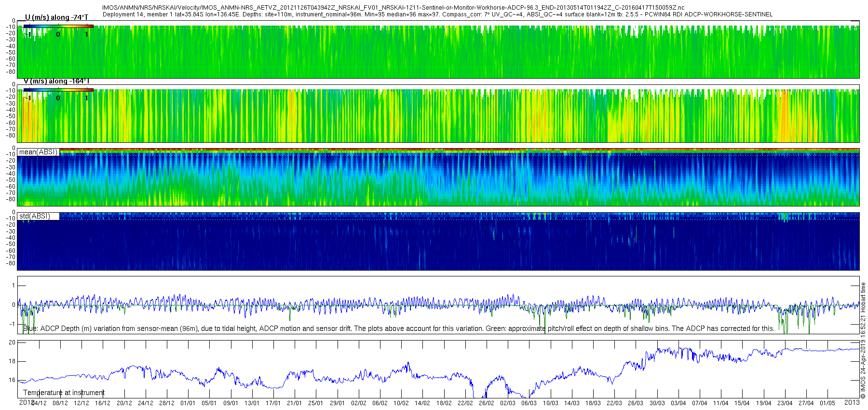Click the 'Temperature at instrument' label

coord(64,393)
